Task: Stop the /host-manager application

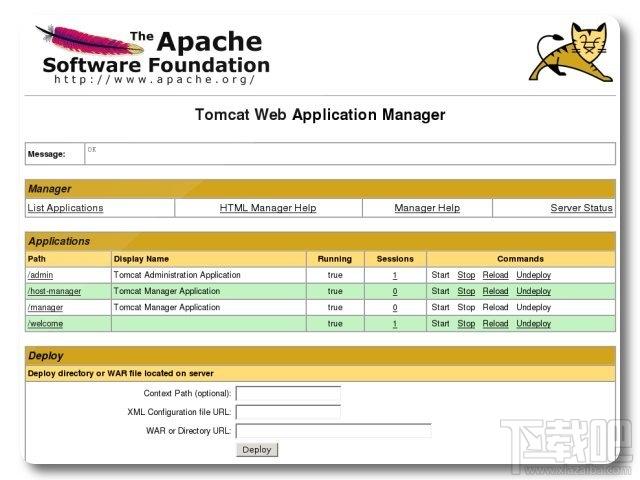Action: (x=466, y=291)
